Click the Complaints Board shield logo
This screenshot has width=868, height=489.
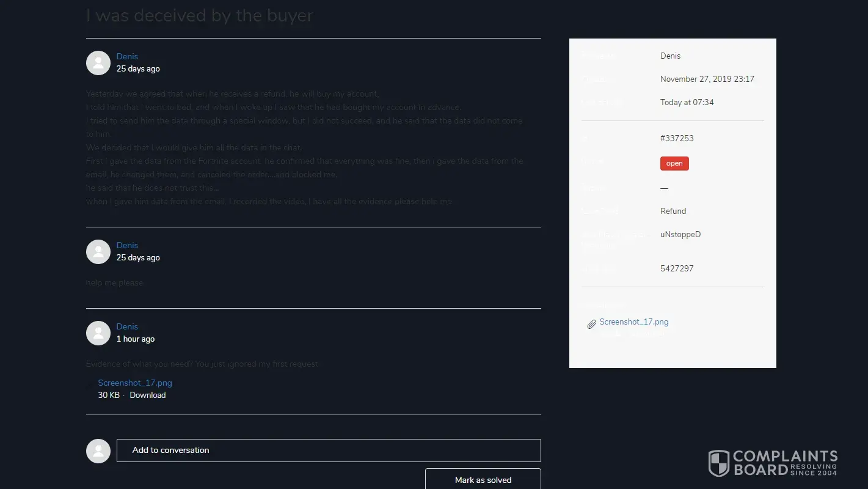point(719,463)
